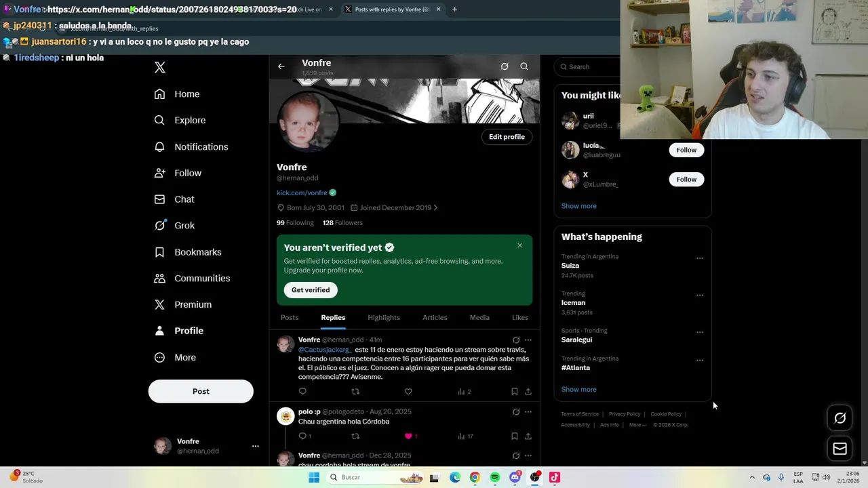Bookmark the Chau argentina post
Screen dimensions: 868x488
(515, 436)
